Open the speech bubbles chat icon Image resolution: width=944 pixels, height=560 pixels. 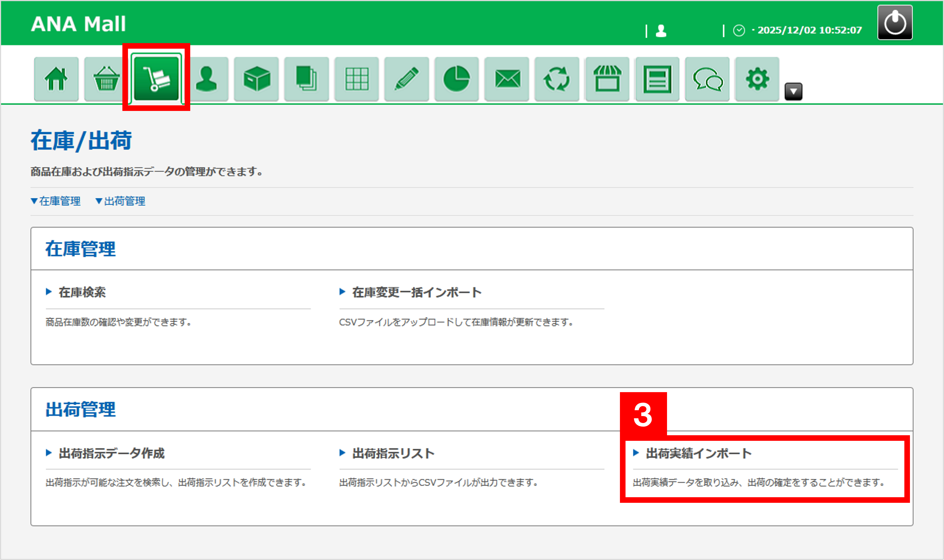coord(707,79)
